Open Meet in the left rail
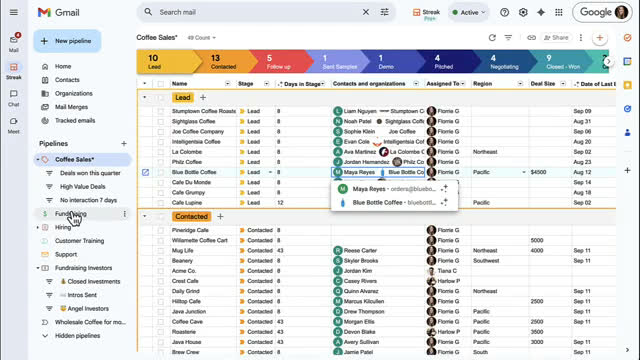Screen dimensions: 640x360 13,125
